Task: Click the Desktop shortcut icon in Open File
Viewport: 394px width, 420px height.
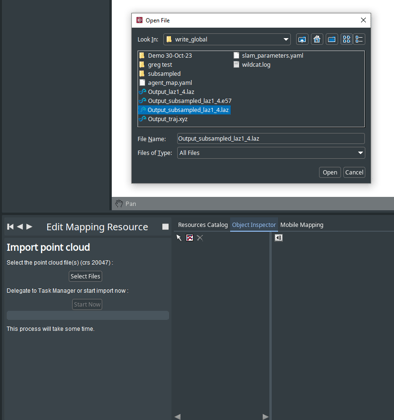Action: [x=302, y=39]
